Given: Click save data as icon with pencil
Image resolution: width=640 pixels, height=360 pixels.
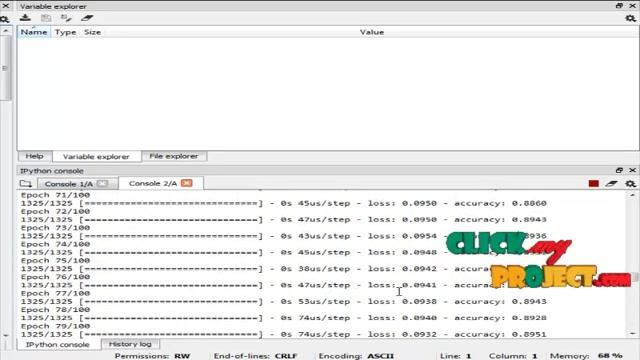Looking at the screenshot, I should tap(66, 18).
